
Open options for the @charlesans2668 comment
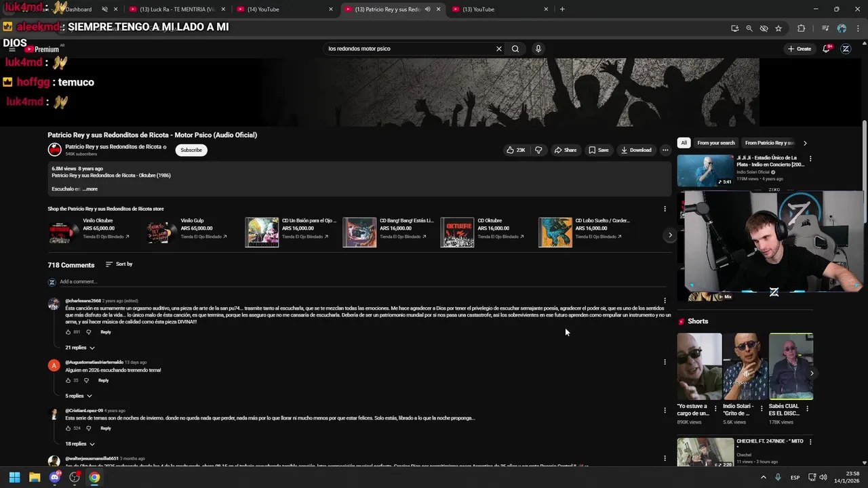click(665, 300)
